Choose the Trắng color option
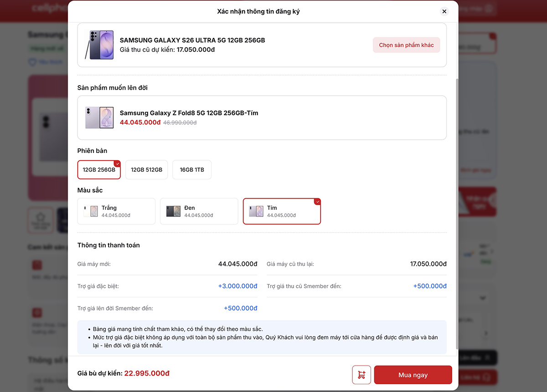The image size is (547, 392). 116,211
